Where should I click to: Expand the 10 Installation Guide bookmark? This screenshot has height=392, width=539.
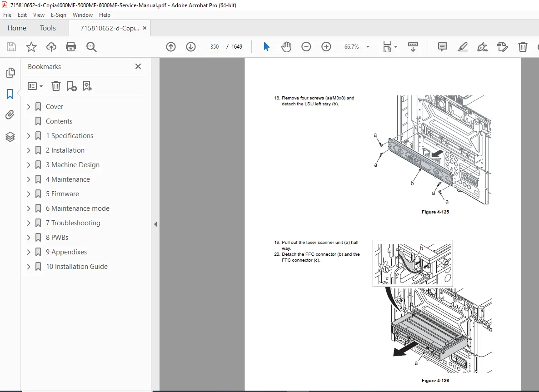29,267
